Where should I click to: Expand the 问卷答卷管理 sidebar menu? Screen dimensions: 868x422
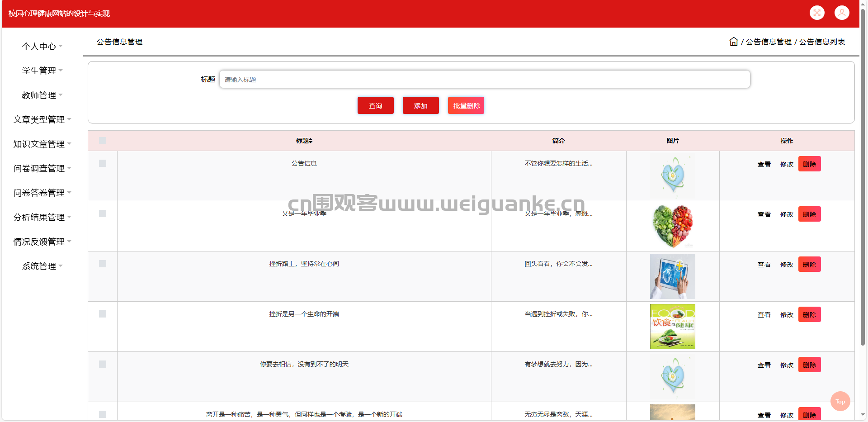click(42, 193)
